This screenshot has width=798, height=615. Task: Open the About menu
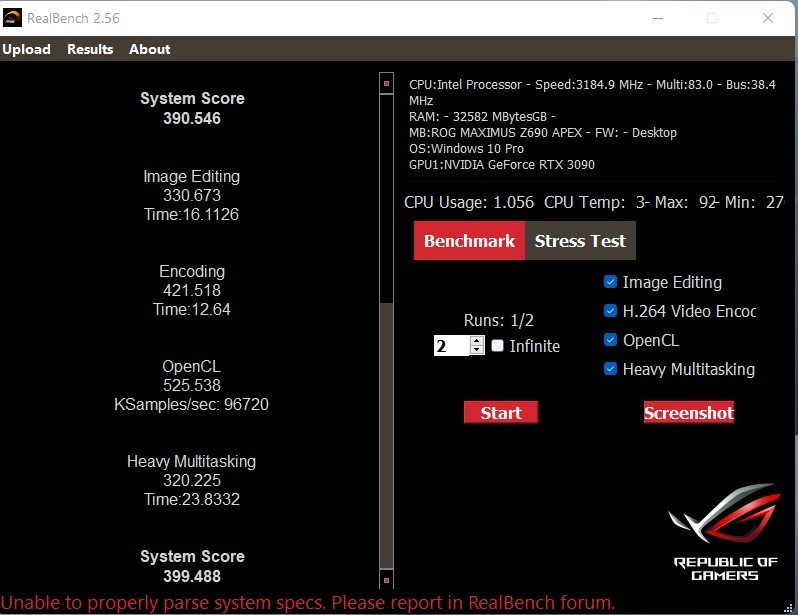coord(150,49)
